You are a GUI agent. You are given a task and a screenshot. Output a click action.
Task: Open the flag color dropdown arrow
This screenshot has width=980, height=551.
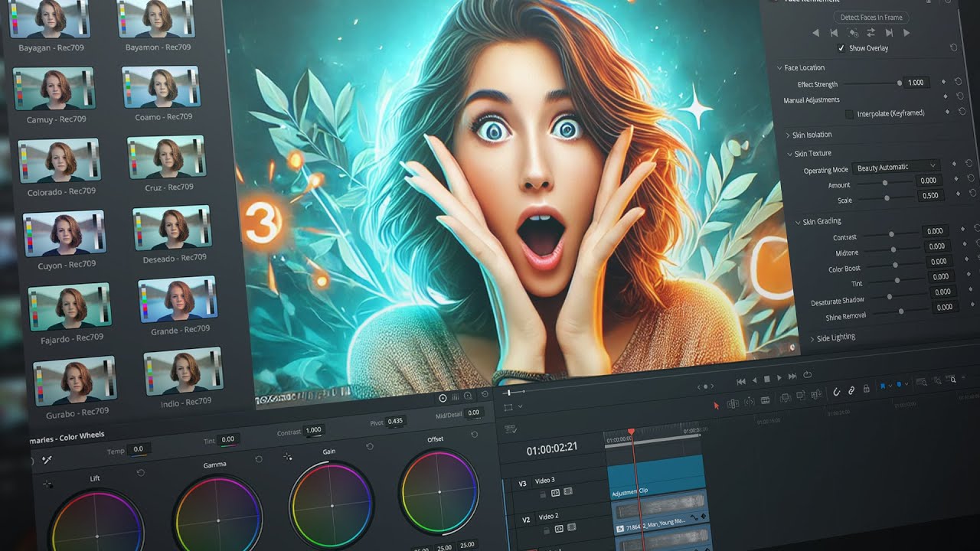point(890,386)
